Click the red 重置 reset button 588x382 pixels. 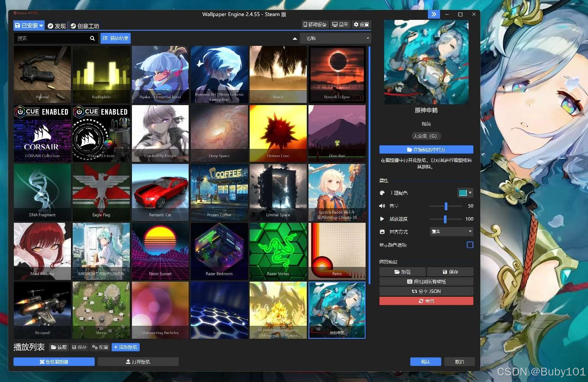(426, 301)
